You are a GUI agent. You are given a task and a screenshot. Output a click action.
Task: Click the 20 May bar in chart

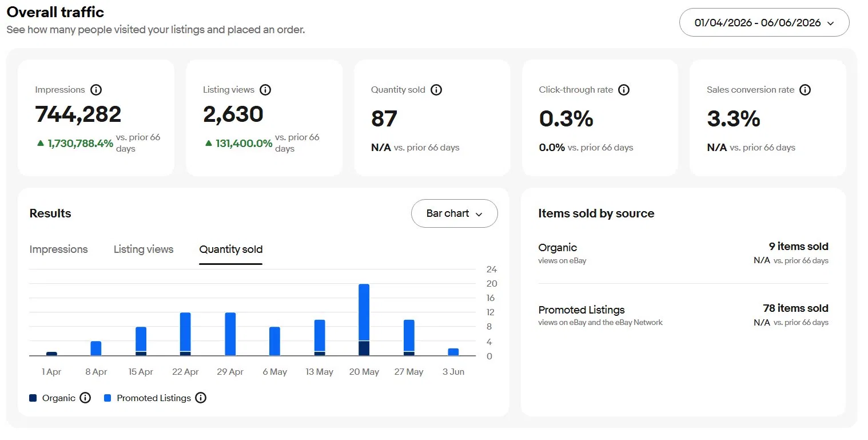[x=364, y=320]
